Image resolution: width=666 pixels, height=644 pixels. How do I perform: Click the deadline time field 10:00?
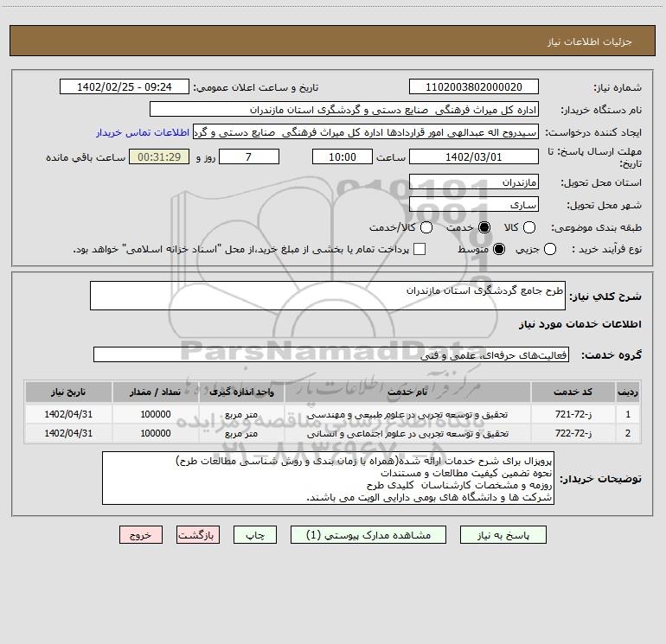tap(343, 156)
